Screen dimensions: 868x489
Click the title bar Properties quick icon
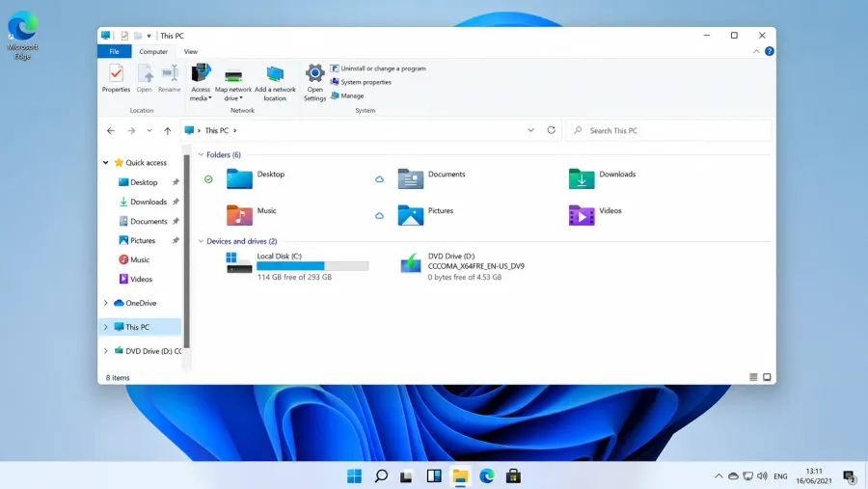coord(124,36)
